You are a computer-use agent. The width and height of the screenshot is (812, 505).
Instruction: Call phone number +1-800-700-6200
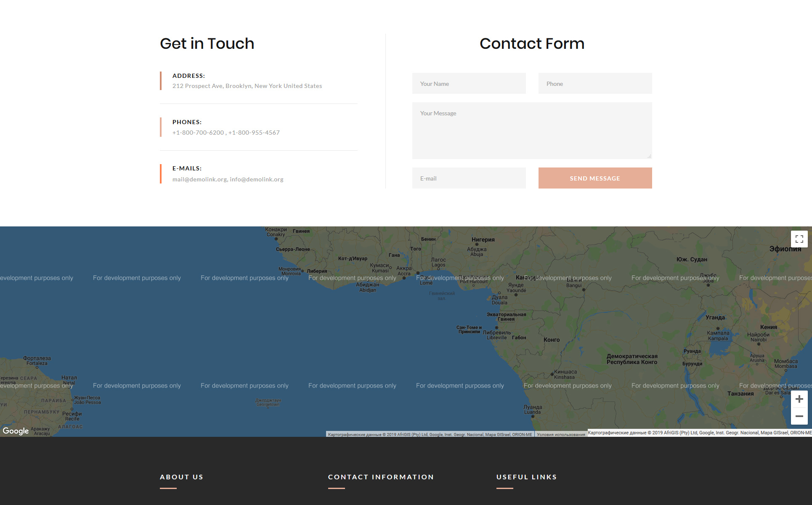198,133
